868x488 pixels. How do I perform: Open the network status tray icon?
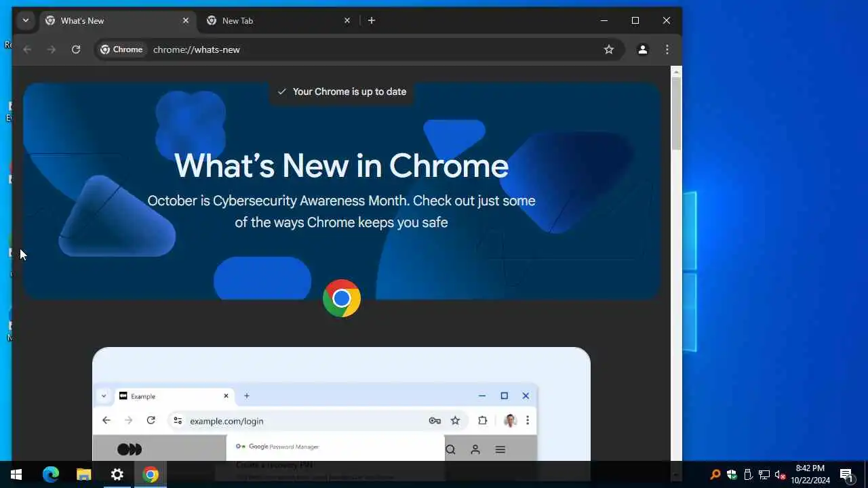tap(764, 474)
